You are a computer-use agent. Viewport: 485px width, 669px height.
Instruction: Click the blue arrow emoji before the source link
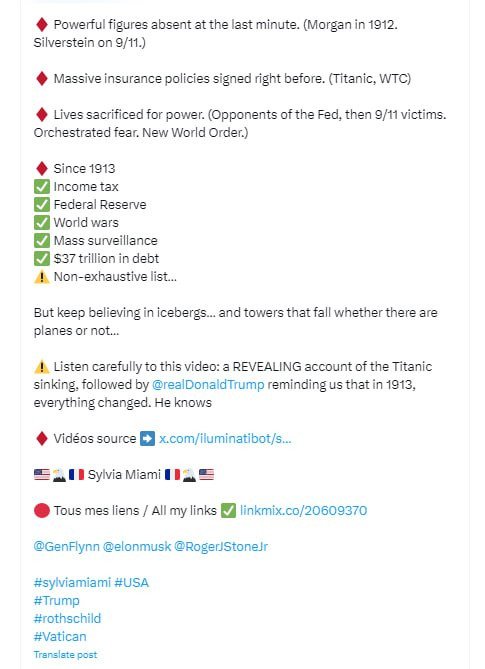coord(148,439)
